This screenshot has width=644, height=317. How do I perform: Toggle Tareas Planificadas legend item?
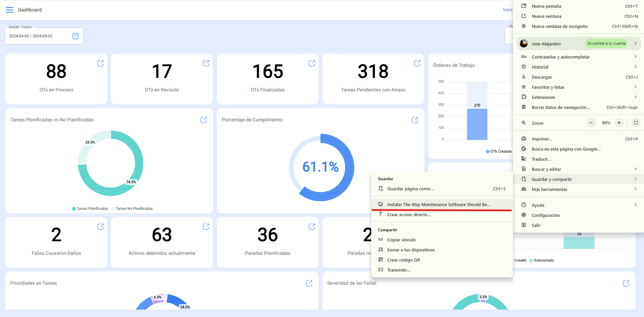90,209
